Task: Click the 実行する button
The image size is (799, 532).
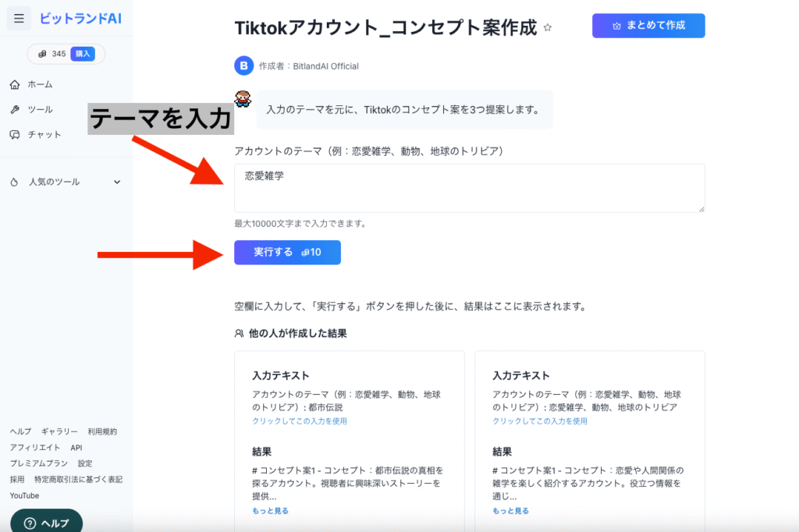Action: (x=287, y=252)
